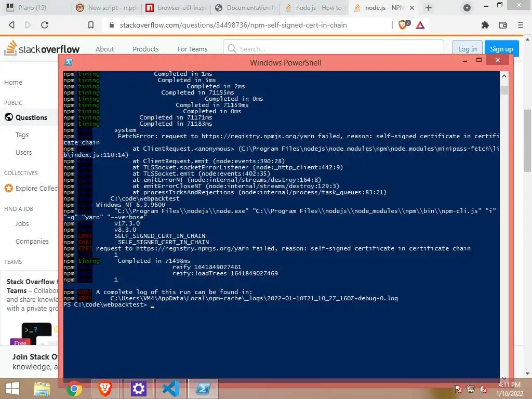532x399 pixels.
Task: Switch to the browser-util-inspect tab
Action: coord(177,7)
